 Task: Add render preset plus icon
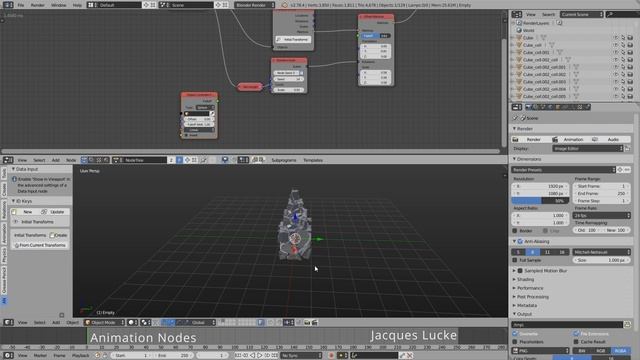(620, 169)
